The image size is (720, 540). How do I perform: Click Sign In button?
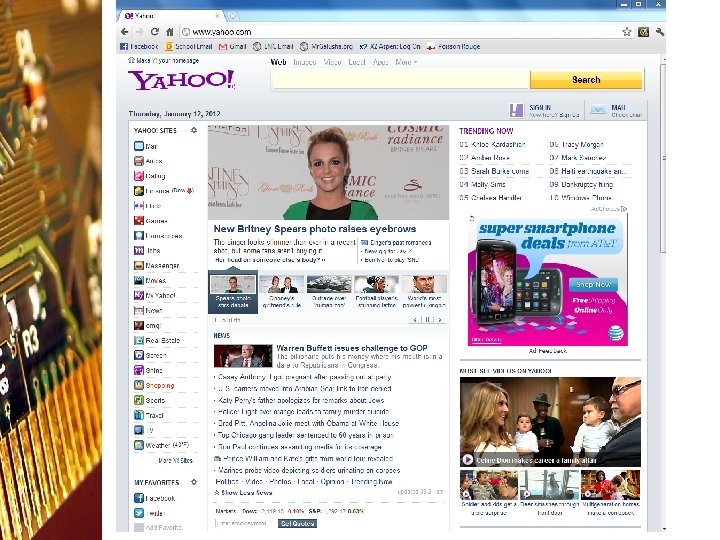[x=545, y=111]
